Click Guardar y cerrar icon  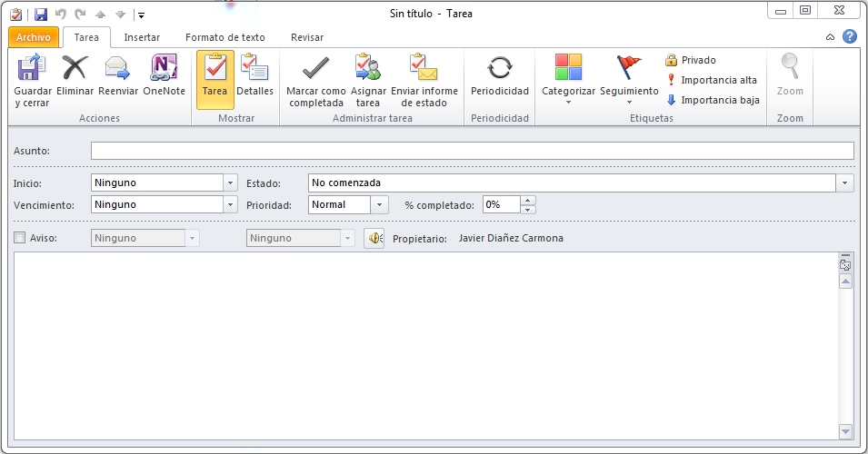pos(32,67)
